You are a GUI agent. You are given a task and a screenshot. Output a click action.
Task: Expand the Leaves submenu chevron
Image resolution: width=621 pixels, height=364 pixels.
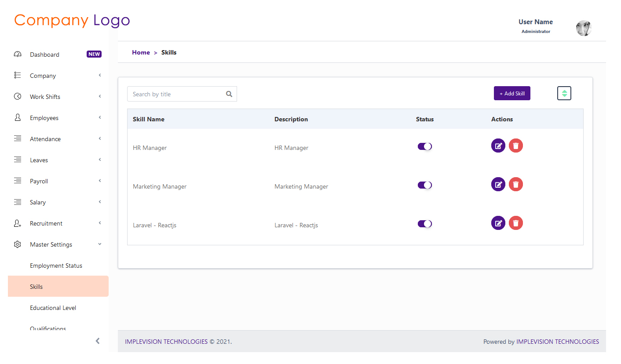tap(100, 160)
